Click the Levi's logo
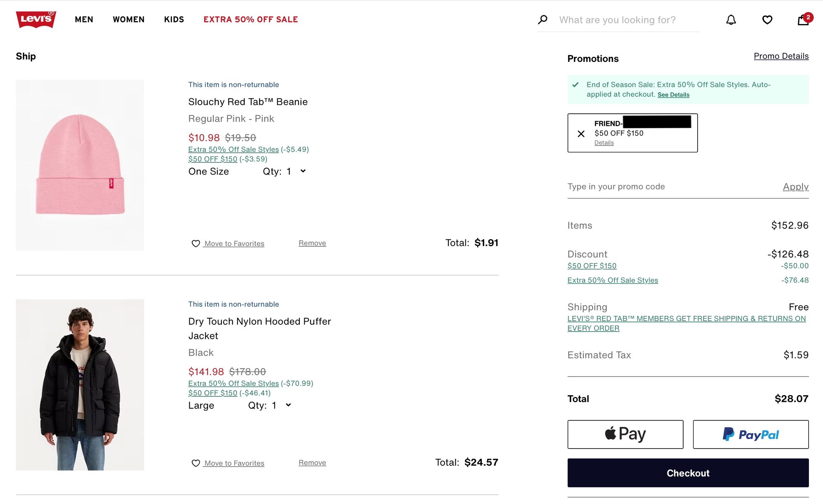 tap(36, 19)
